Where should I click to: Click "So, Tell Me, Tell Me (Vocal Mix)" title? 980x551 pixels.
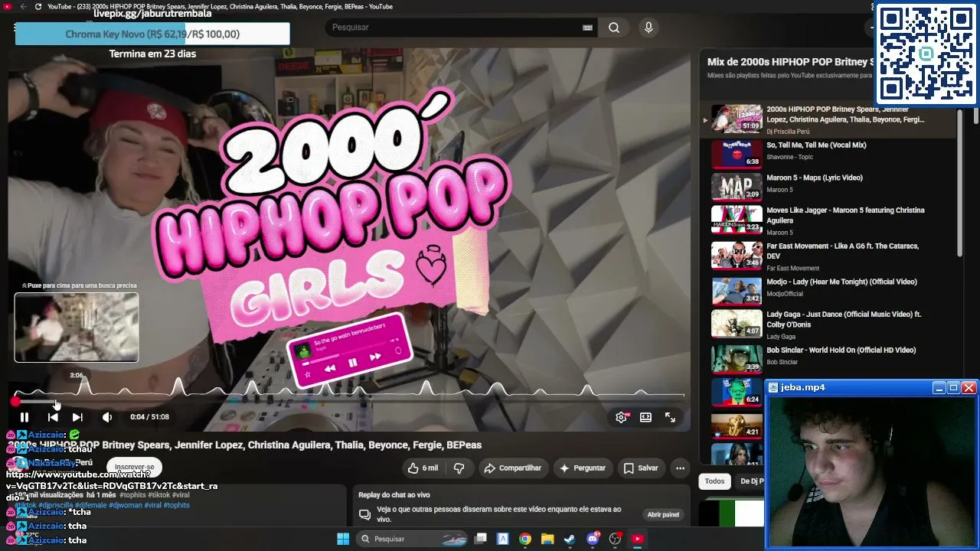(x=816, y=145)
